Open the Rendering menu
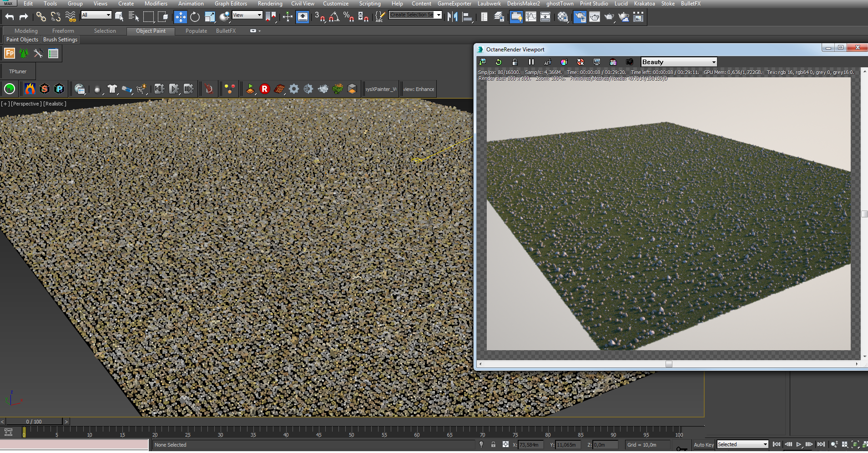The width and height of the screenshot is (868, 453). 270,4
